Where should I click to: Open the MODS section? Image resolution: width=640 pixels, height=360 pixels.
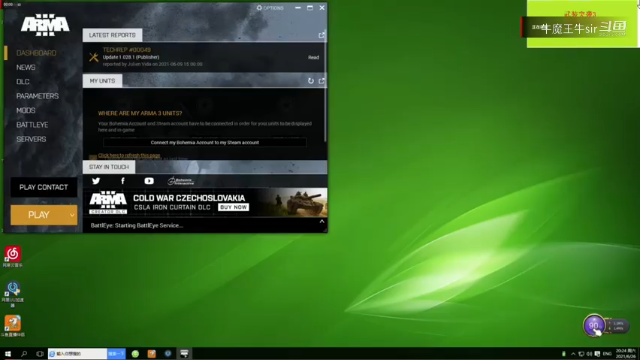point(26,110)
